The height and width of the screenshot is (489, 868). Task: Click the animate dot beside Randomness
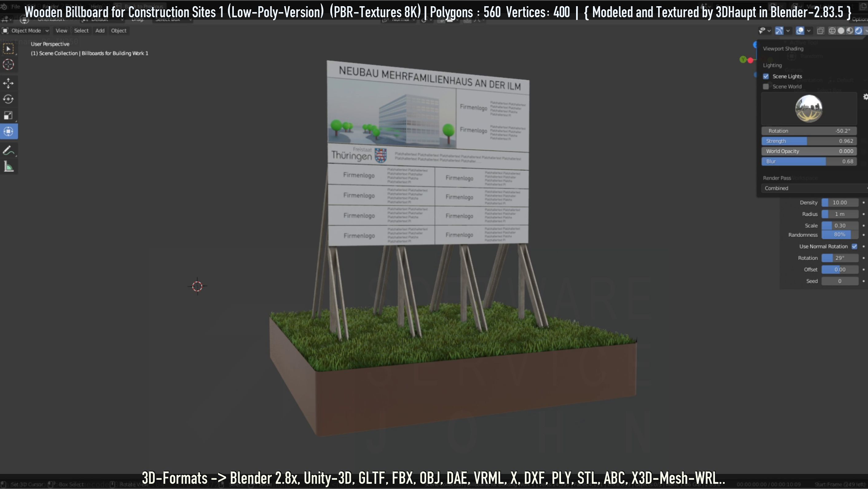864,235
